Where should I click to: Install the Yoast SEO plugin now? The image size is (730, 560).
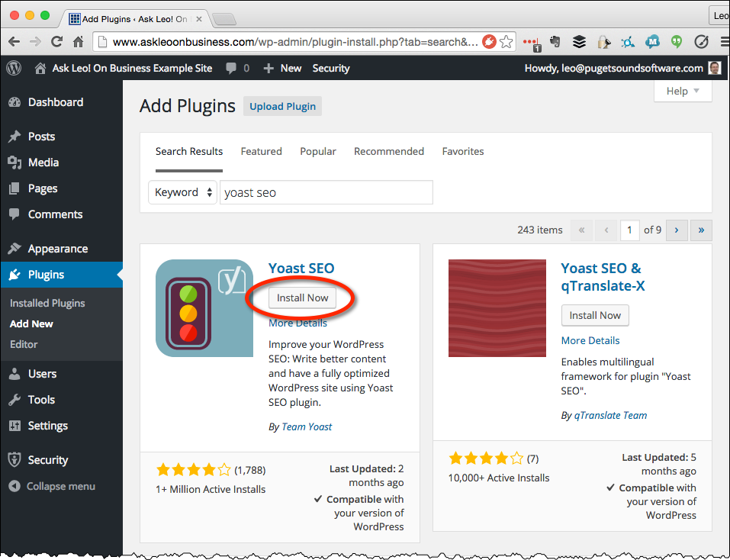click(303, 298)
